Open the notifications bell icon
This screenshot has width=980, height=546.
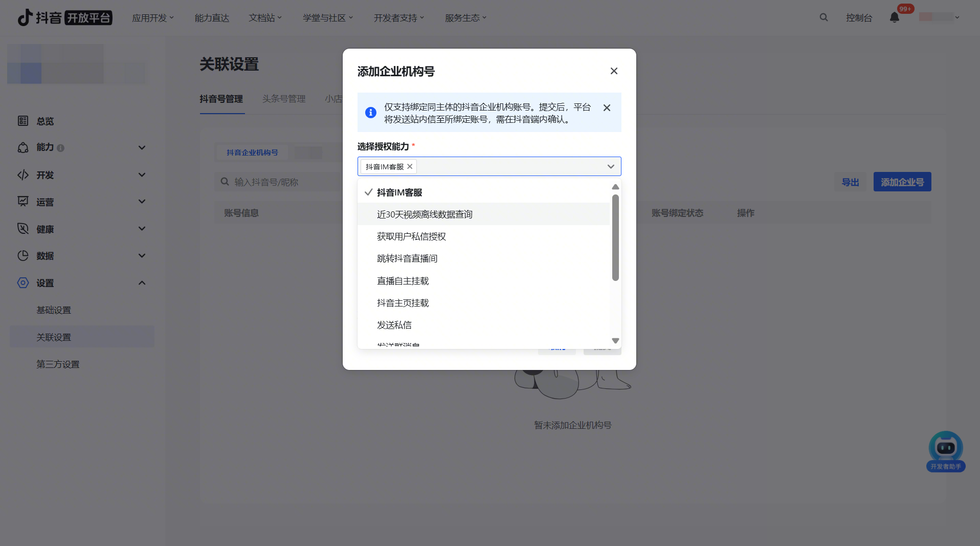(x=894, y=17)
